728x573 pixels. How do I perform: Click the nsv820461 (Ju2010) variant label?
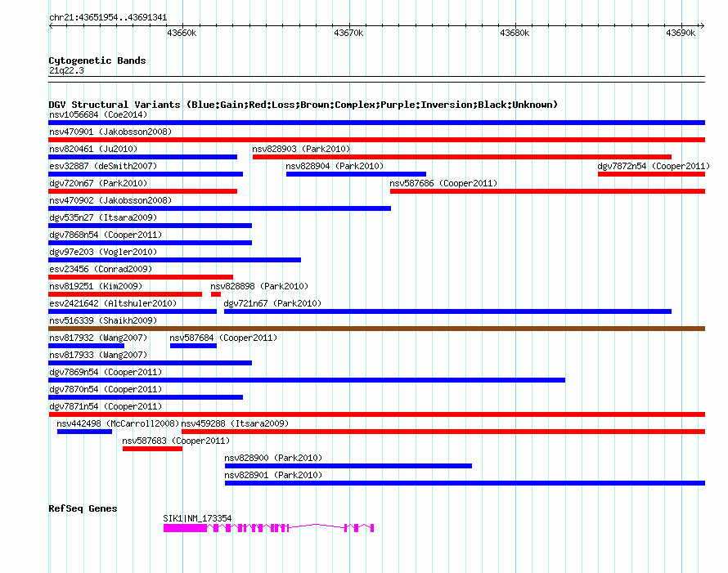[x=93, y=149]
